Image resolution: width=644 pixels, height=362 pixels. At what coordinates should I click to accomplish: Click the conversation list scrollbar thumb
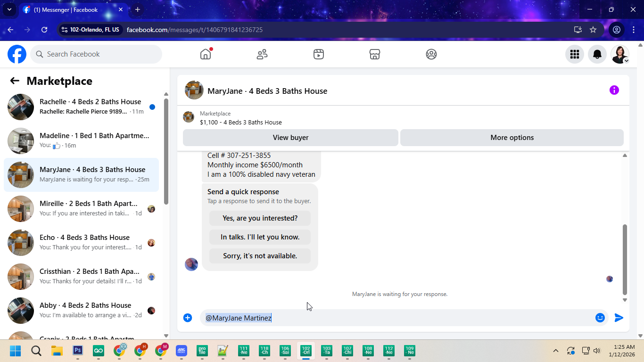166,151
